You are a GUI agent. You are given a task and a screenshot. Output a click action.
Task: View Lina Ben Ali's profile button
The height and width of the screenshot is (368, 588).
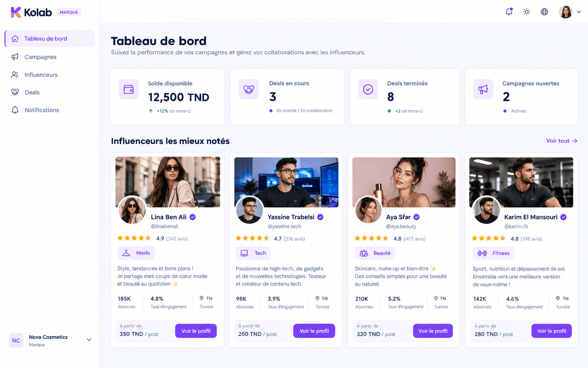tap(196, 331)
